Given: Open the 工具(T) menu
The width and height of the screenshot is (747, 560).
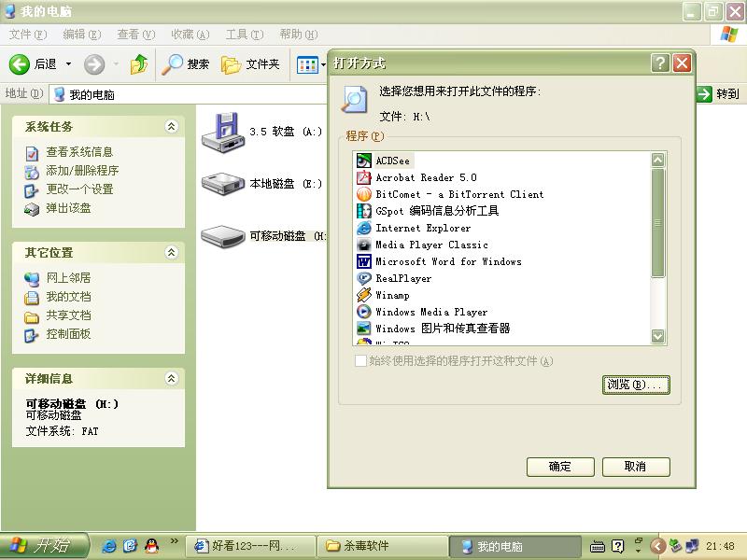Looking at the screenshot, I should coord(245,35).
